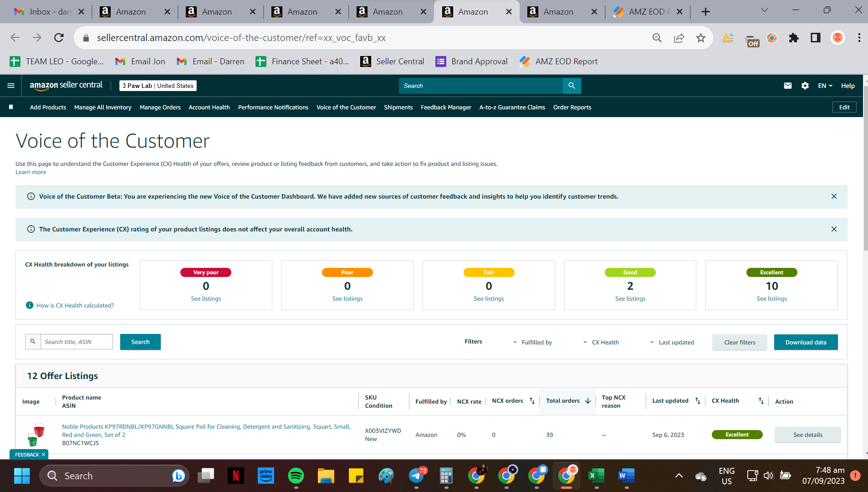868x492 pixels.
Task: Dismiss the Voice of the Customer Beta banner
Action: 834,196
